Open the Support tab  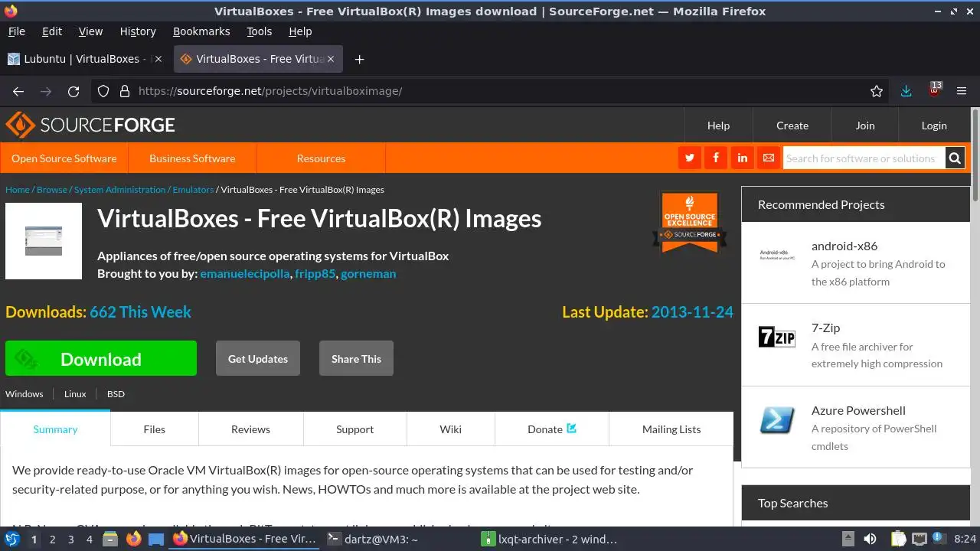point(354,429)
